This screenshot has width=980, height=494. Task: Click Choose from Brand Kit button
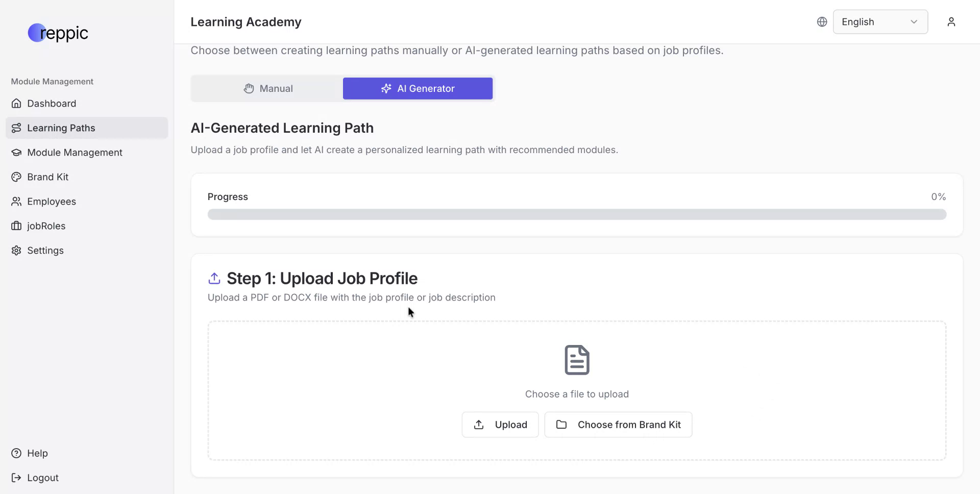point(618,425)
